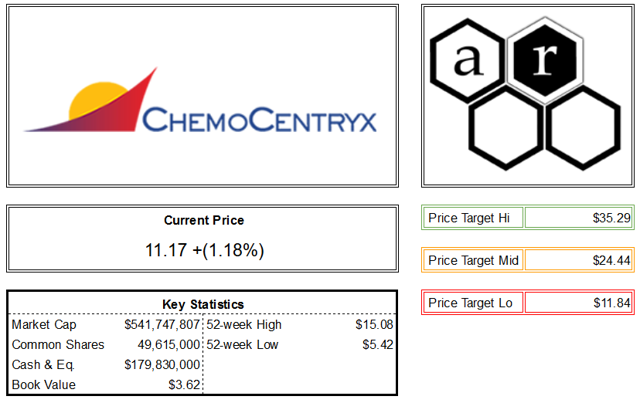This screenshot has height=403, width=640.
Task: Select the Current Price heading
Action: tap(204, 220)
